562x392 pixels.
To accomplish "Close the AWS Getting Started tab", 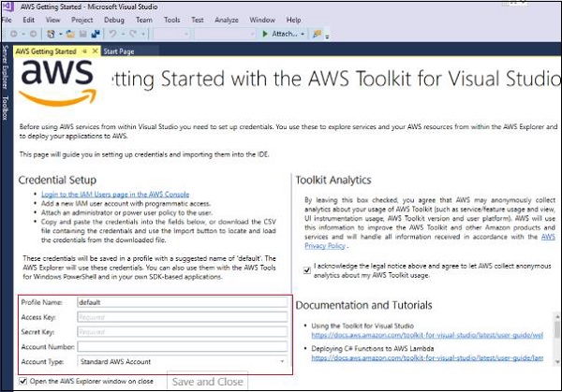I will click(x=96, y=51).
